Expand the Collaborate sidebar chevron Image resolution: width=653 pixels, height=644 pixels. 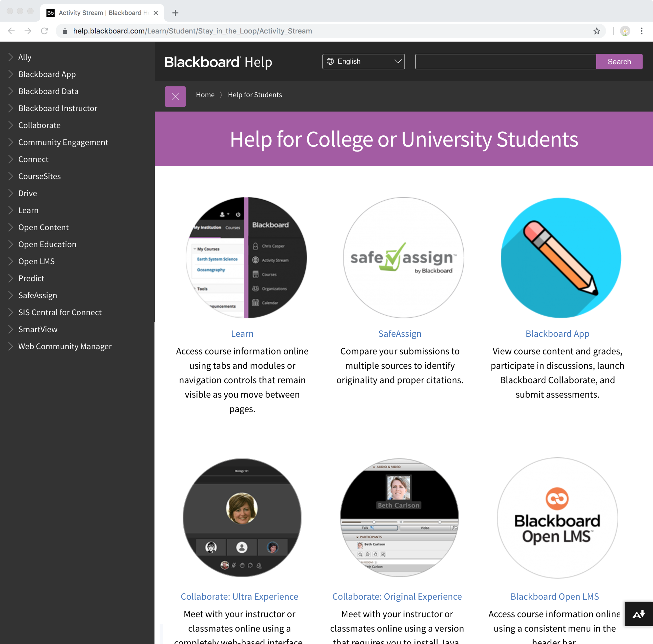pos(10,125)
